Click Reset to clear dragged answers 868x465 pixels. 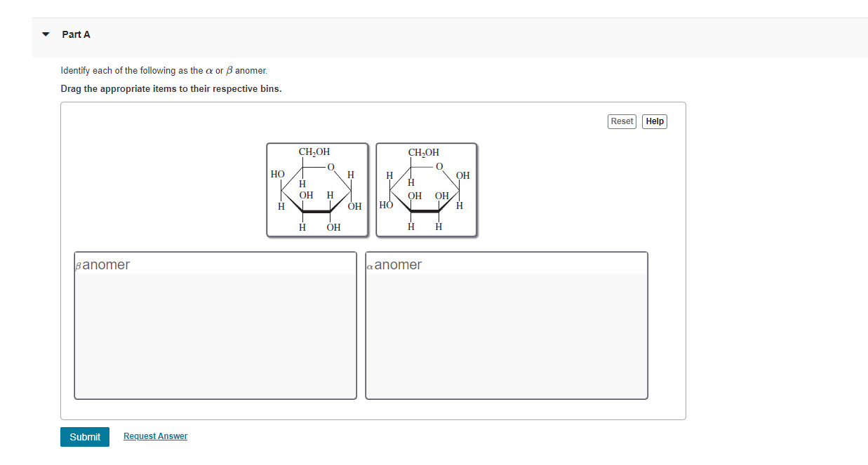[x=621, y=121]
